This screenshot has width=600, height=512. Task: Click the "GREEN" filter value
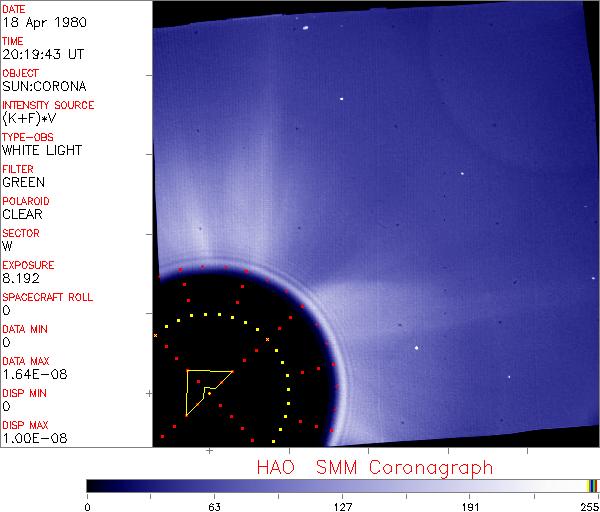pos(23,182)
